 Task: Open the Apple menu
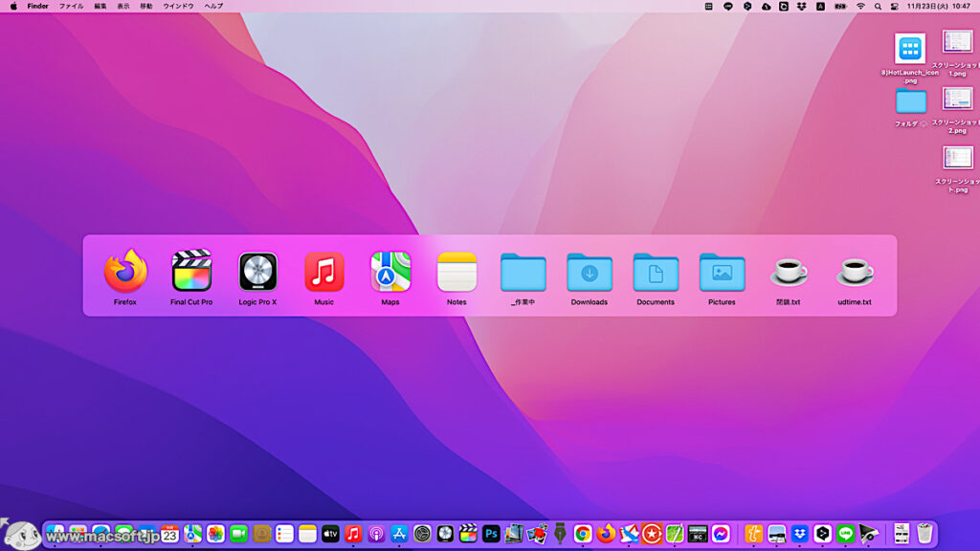[13, 7]
